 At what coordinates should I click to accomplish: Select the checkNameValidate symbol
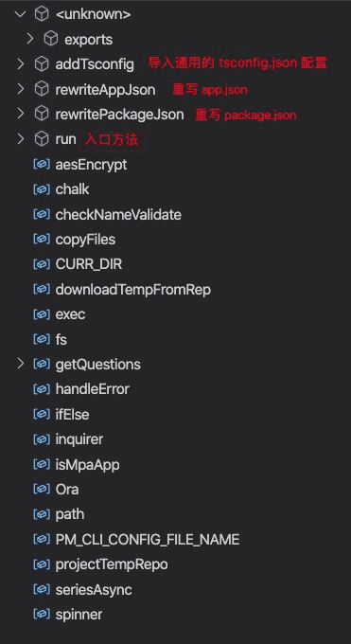(118, 214)
